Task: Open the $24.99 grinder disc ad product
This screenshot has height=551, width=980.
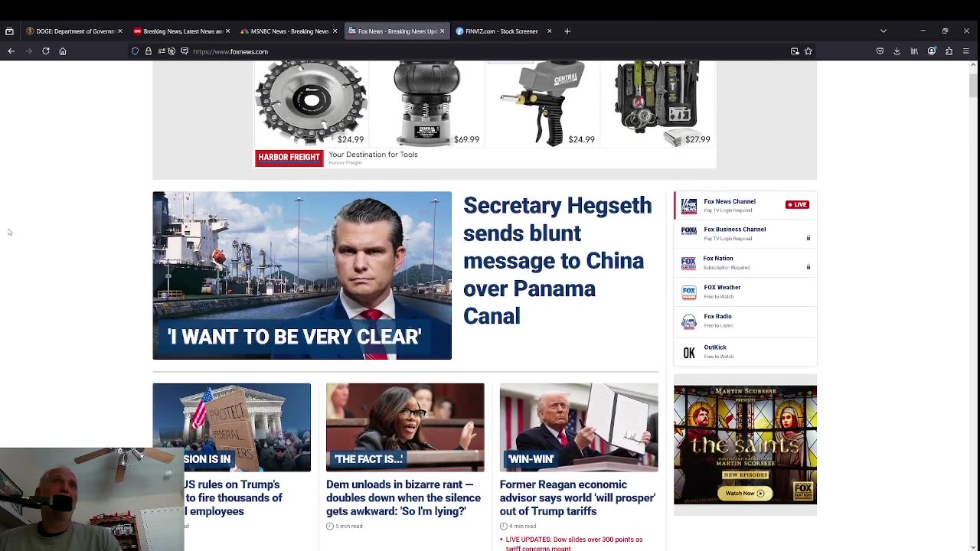Action: click(x=311, y=104)
